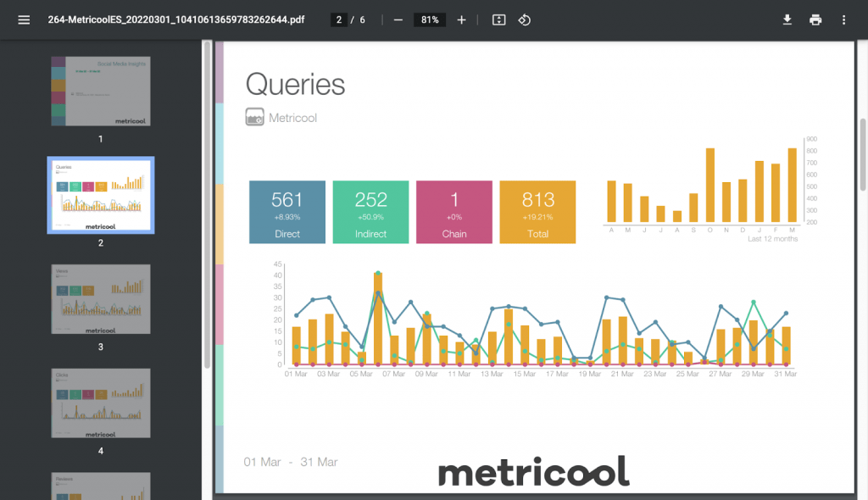
Task: Click the PDF file name title
Action: 176,20
